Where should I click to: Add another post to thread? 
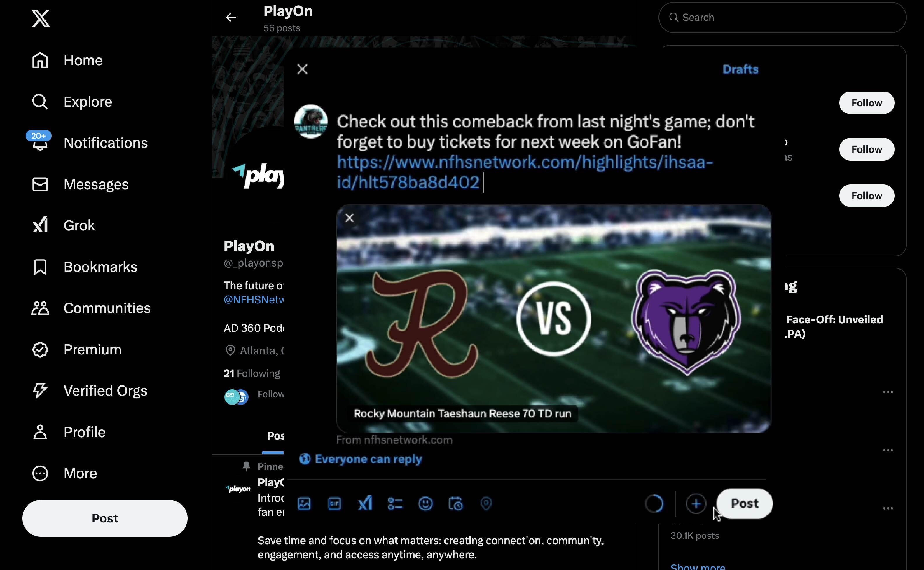696,504
